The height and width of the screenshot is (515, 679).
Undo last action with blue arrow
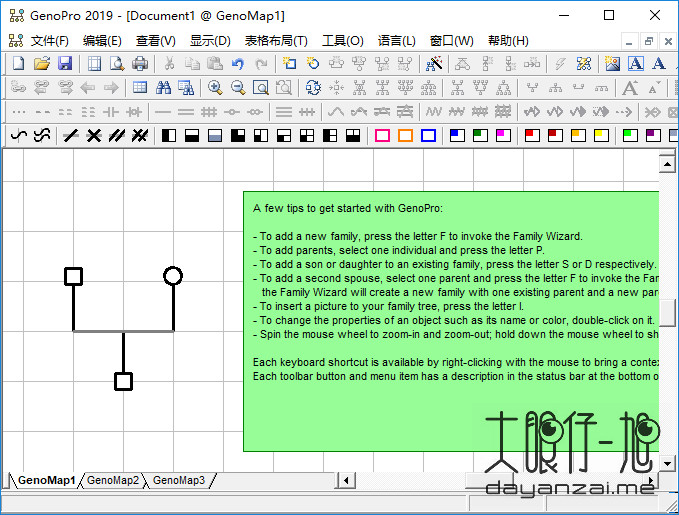coord(238,64)
